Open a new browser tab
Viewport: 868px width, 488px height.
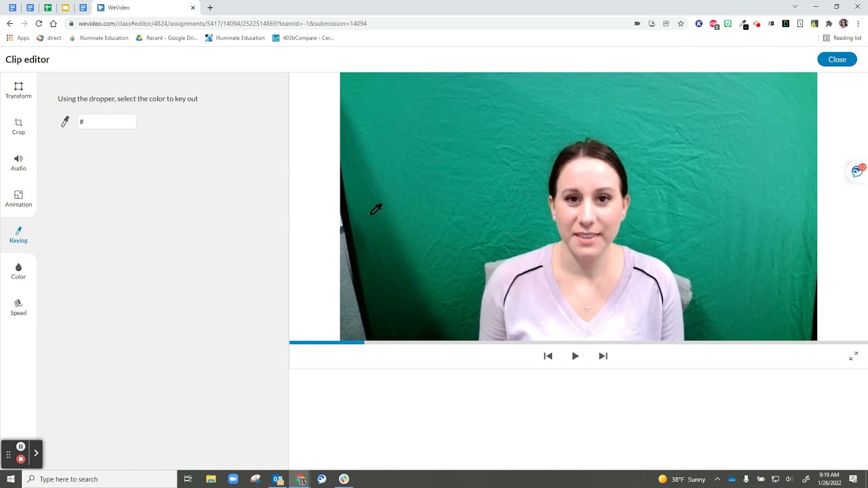pyautogui.click(x=210, y=8)
